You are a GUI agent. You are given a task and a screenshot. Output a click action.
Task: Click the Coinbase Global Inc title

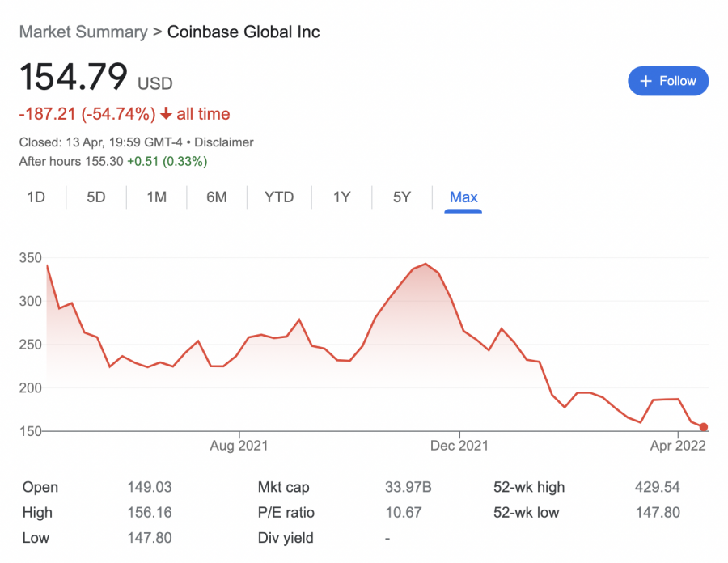click(x=243, y=32)
